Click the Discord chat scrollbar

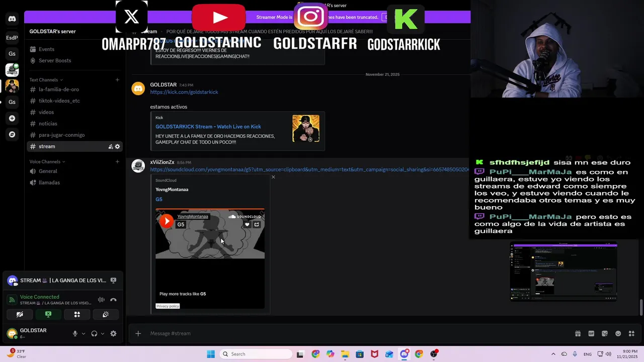(641, 307)
